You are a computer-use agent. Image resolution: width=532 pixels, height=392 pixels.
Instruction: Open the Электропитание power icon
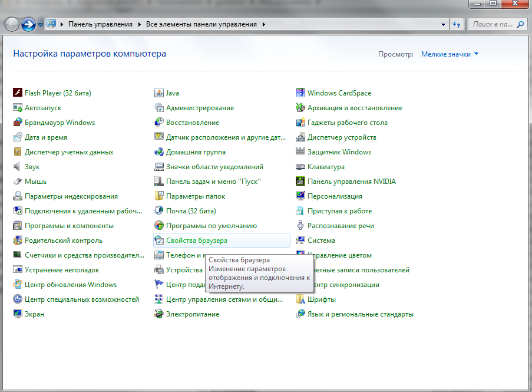coord(158,314)
